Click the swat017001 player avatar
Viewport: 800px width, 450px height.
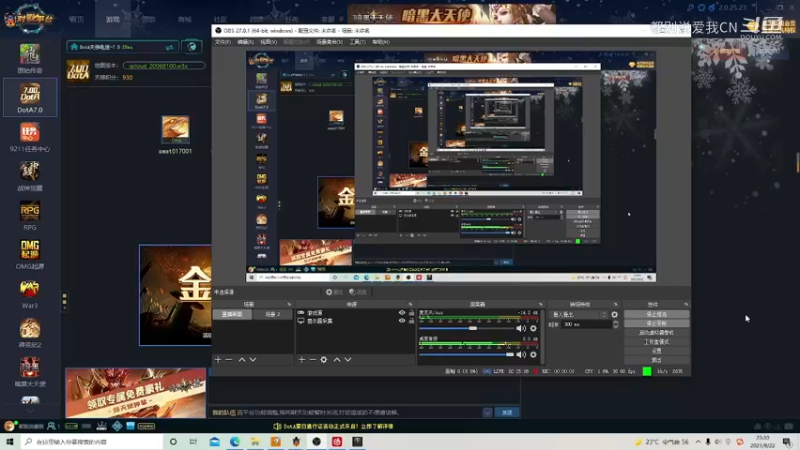[176, 130]
